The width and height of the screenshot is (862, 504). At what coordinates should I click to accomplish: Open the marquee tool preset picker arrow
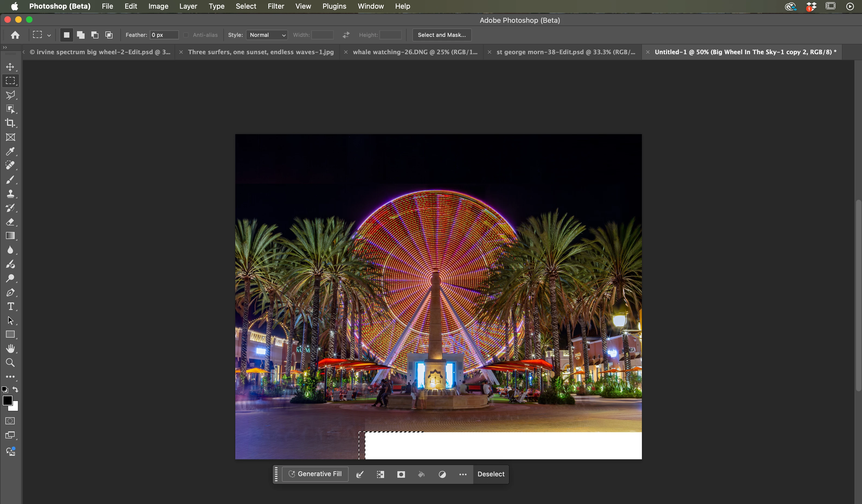pos(49,35)
